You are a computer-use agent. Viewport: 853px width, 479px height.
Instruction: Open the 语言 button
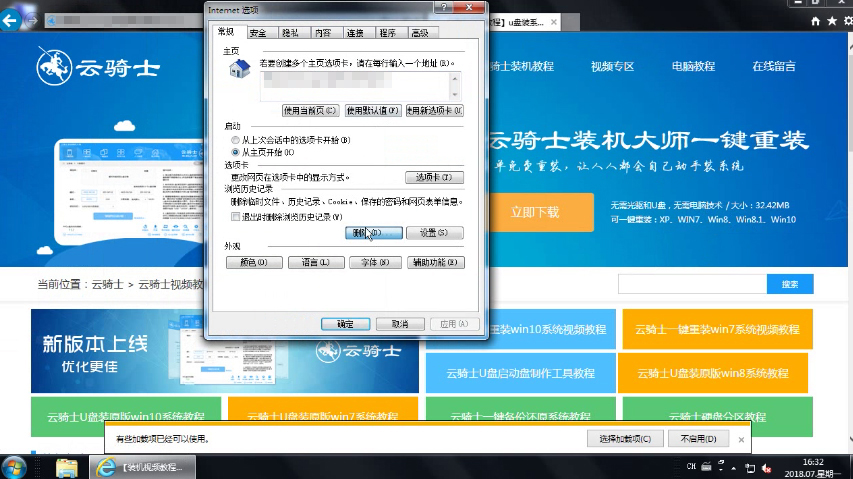(x=316, y=263)
